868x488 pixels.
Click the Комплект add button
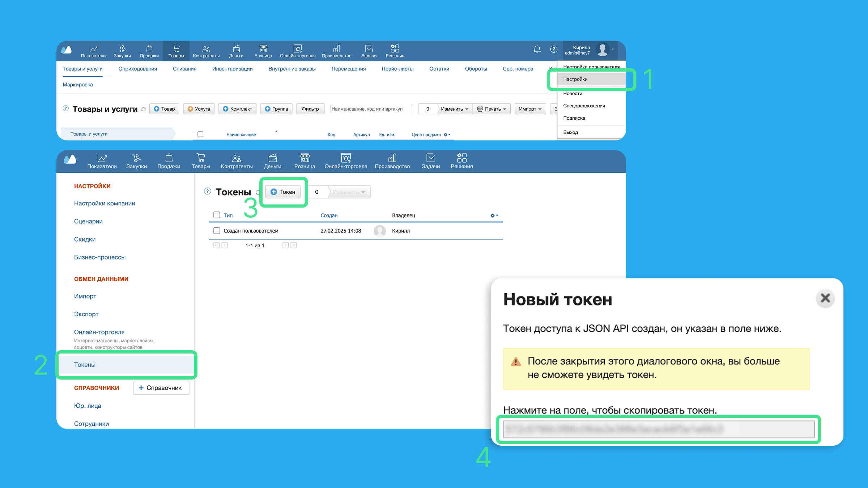pos(237,109)
